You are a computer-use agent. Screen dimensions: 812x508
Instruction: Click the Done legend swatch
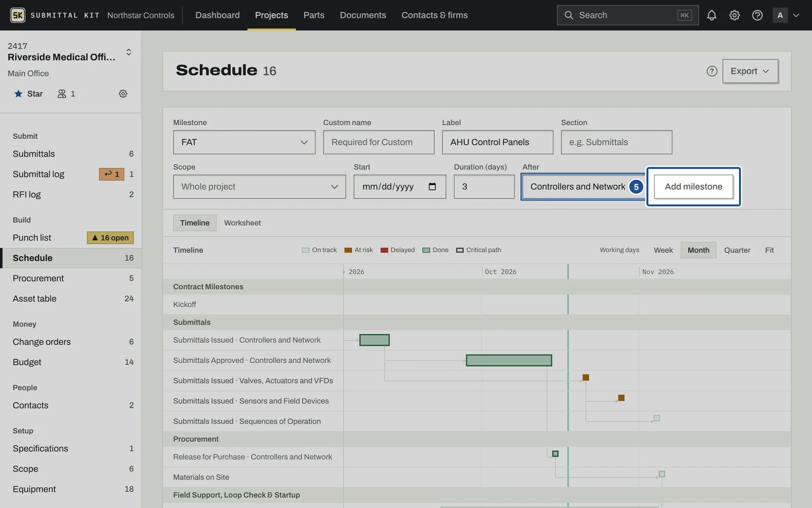(426, 250)
